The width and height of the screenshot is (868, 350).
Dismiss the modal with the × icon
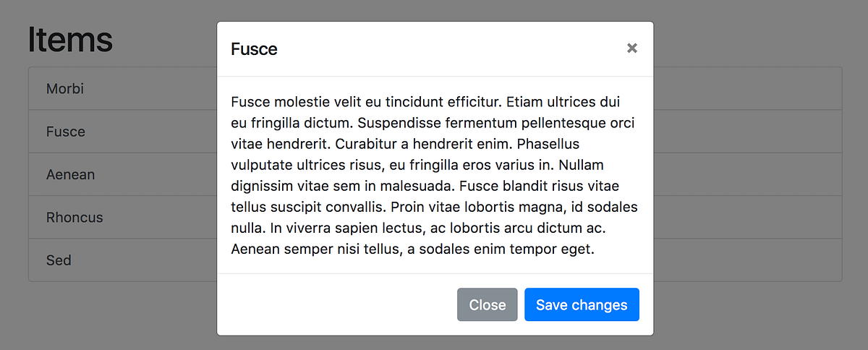click(x=631, y=48)
